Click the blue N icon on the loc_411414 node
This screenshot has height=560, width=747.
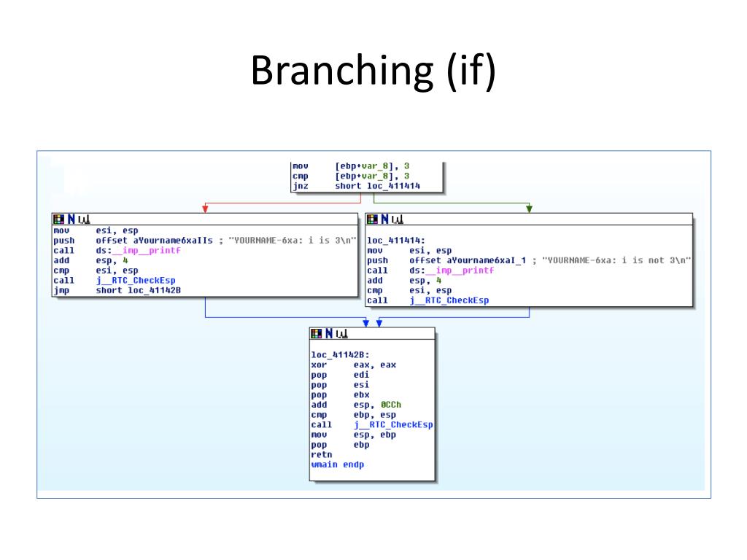coord(385,219)
